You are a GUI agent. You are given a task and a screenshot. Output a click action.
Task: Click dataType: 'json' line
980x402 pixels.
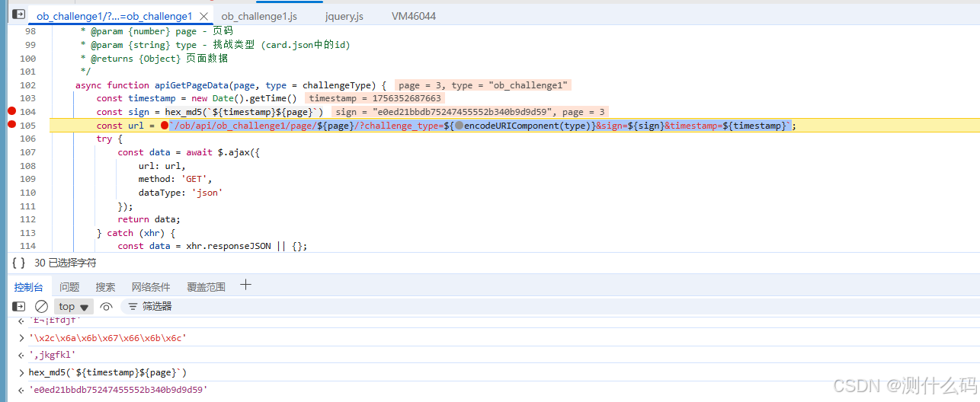pos(180,193)
